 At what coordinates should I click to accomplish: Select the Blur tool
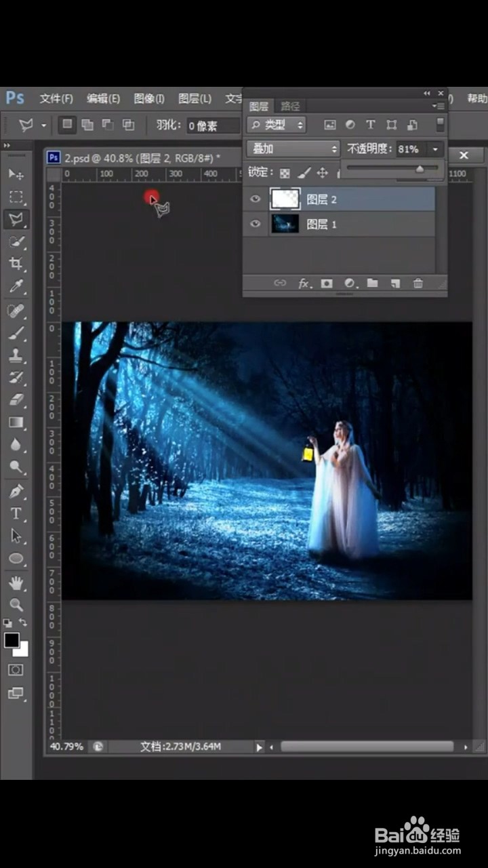click(16, 445)
